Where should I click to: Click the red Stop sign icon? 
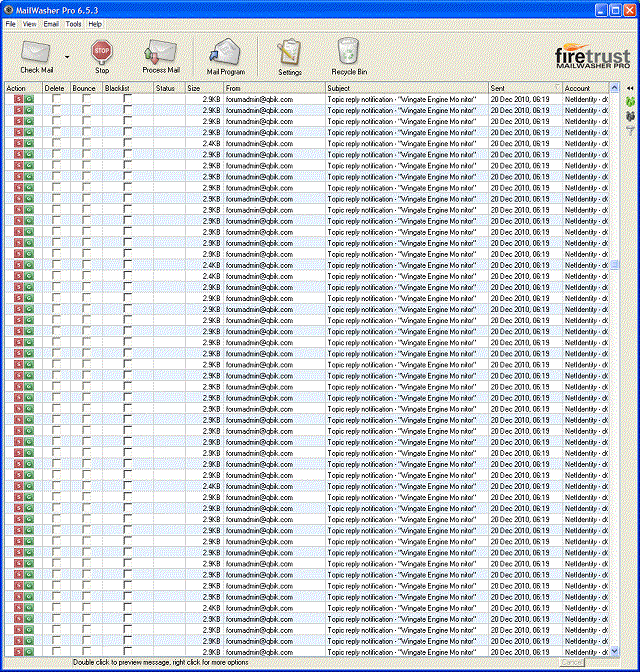click(102, 51)
